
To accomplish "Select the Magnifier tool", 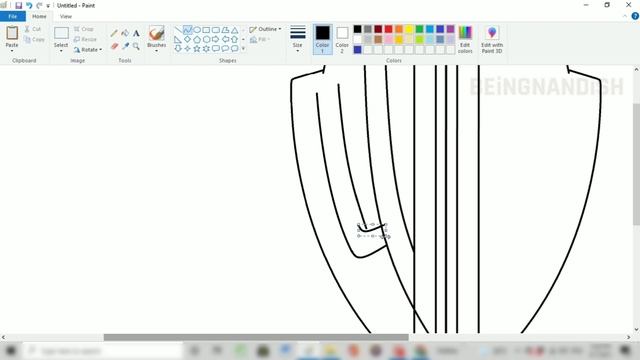I will (x=136, y=46).
